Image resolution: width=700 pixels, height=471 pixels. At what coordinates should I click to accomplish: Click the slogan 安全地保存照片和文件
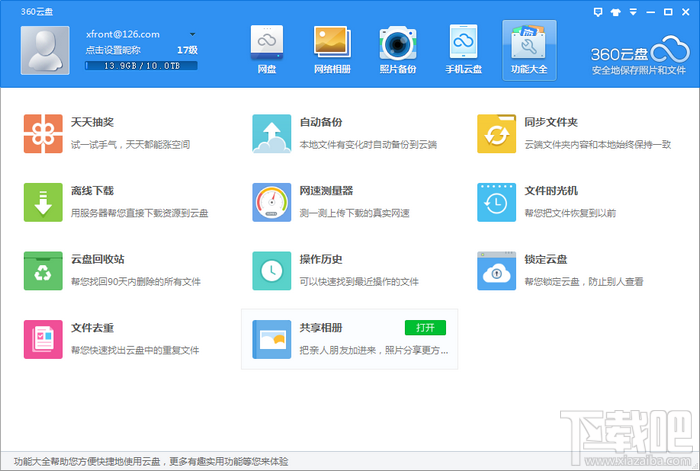639,71
